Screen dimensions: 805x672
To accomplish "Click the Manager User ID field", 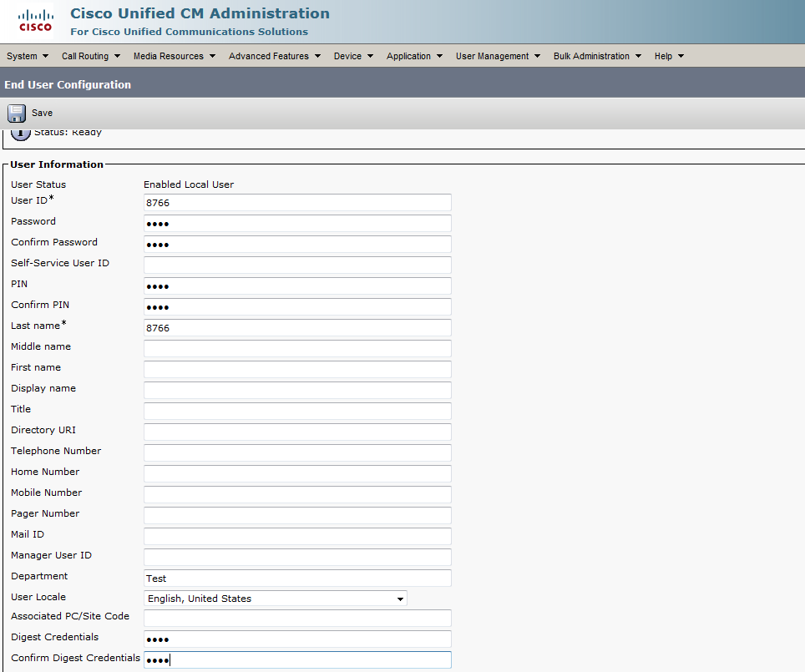I will [297, 557].
